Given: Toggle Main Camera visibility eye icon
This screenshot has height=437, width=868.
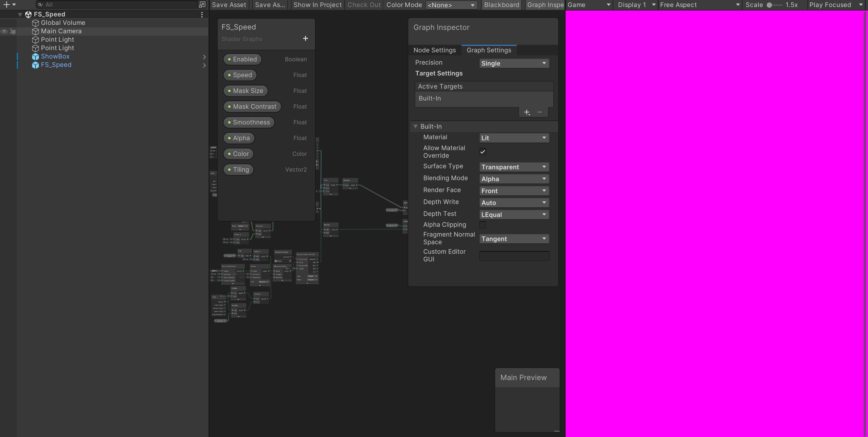Looking at the screenshot, I should (x=4, y=31).
